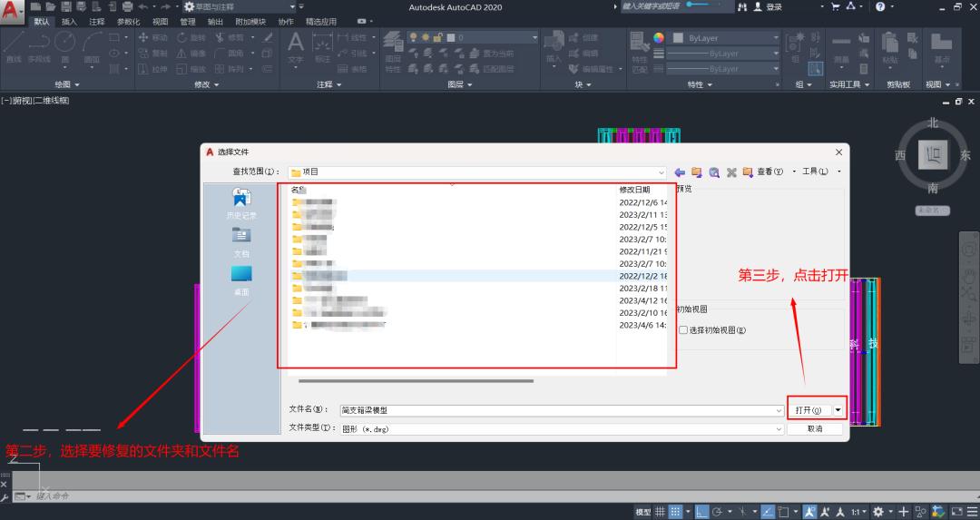This screenshot has height=520, width=980.
Task: Open the workspace dropdown 草图与注释
Action: tap(240, 7)
